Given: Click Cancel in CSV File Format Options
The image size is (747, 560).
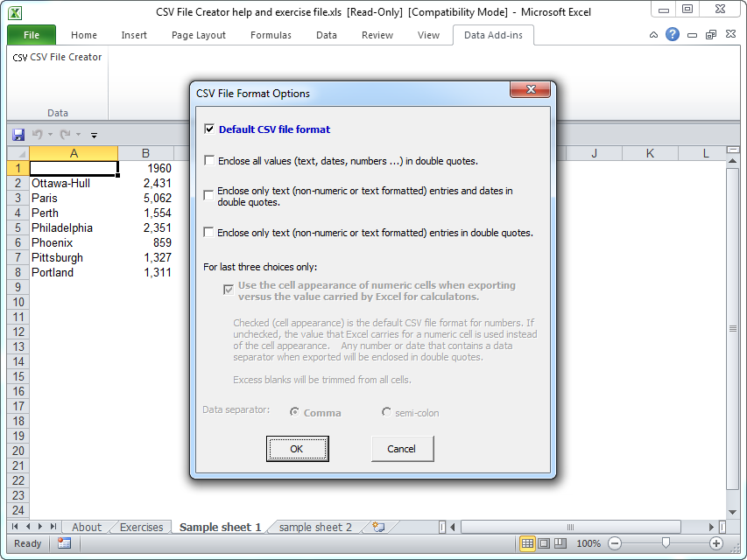Looking at the screenshot, I should click(x=402, y=449).
